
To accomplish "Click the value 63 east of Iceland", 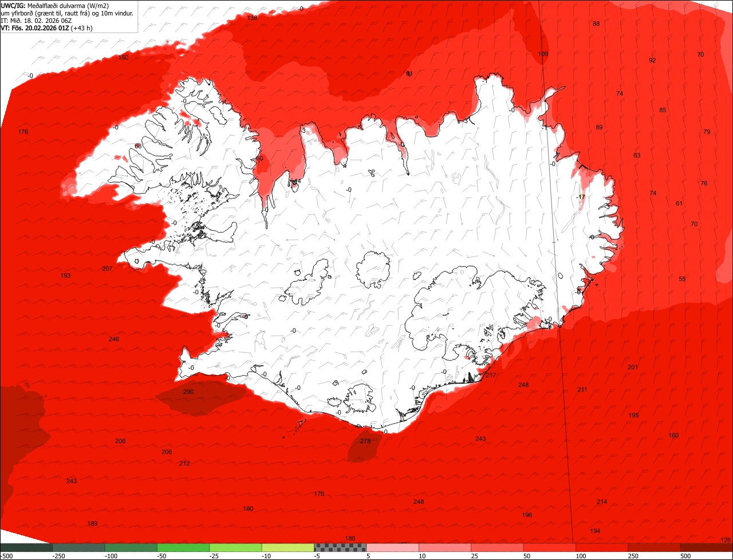I will click(637, 155).
